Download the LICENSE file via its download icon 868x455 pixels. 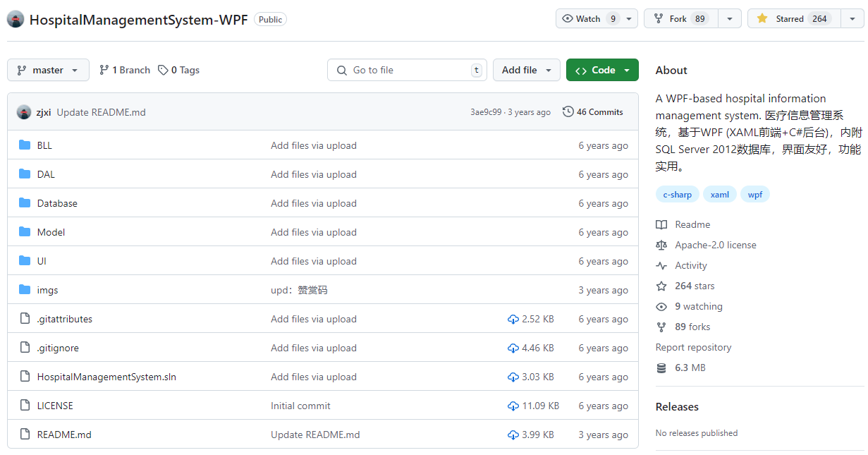tap(513, 405)
